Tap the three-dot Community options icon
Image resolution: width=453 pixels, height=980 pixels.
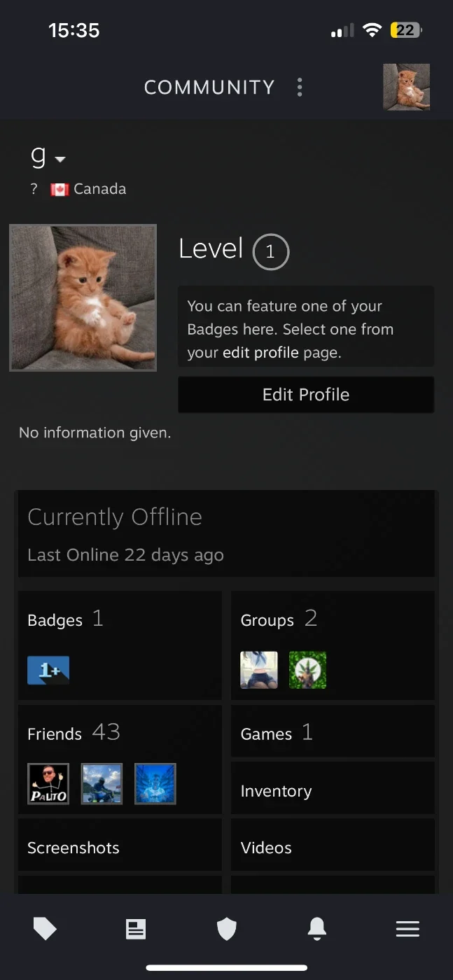300,87
